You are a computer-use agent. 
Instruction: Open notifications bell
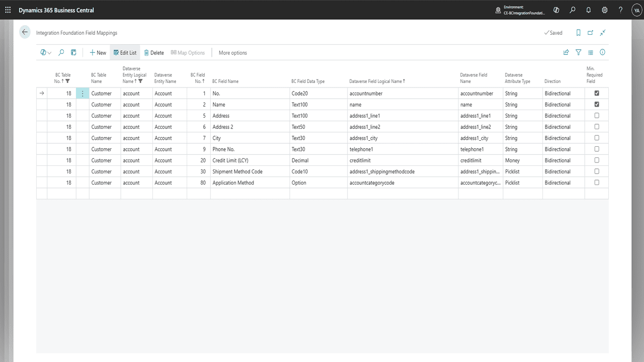coord(589,10)
